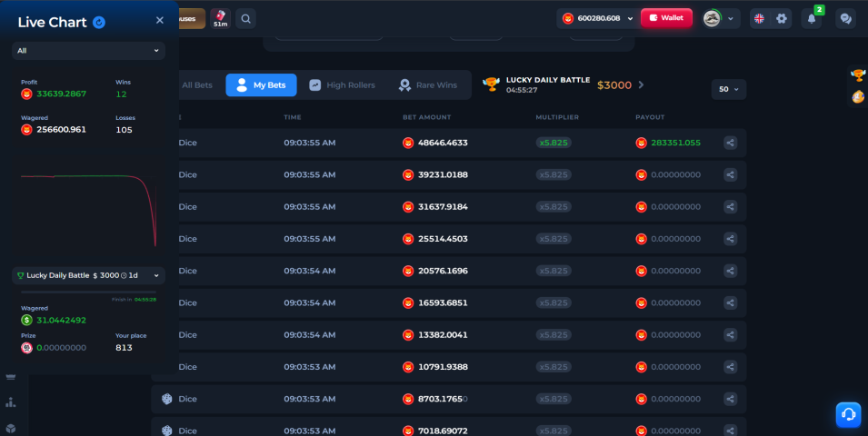
Task: Switch to the Rare Wins tab
Action: (428, 85)
